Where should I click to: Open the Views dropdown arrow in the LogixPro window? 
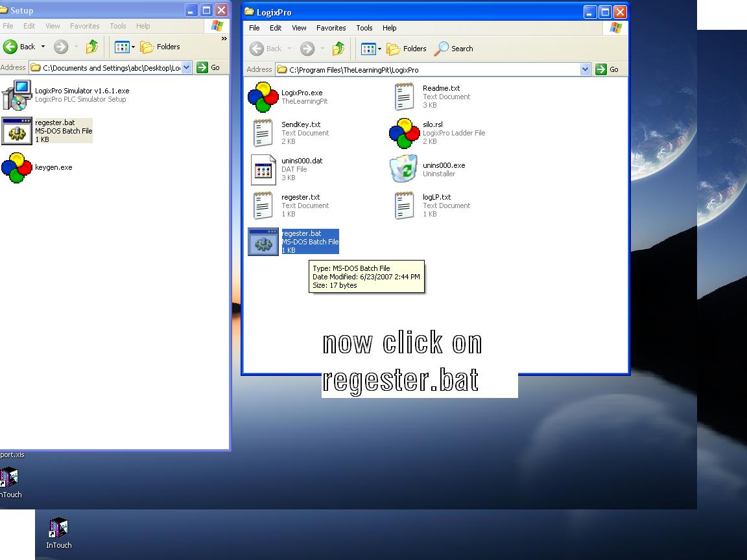click(379, 49)
